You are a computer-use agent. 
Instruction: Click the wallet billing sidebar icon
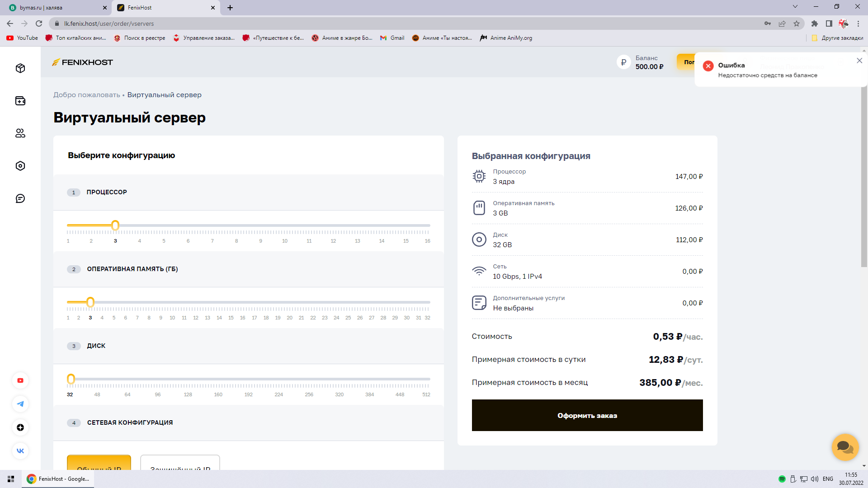(x=20, y=101)
